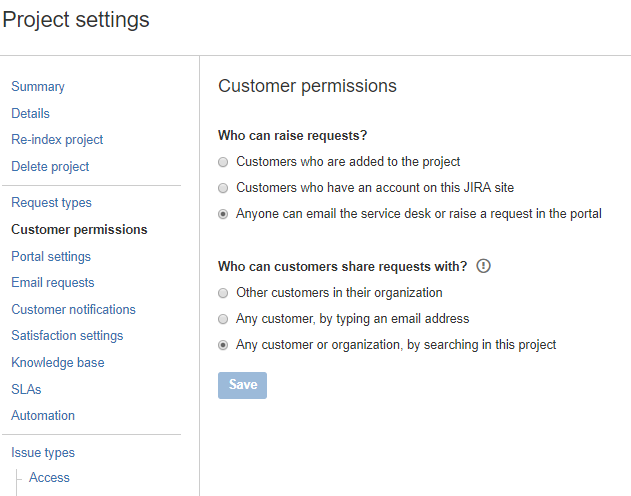Open the Summary settings page

pos(38,87)
